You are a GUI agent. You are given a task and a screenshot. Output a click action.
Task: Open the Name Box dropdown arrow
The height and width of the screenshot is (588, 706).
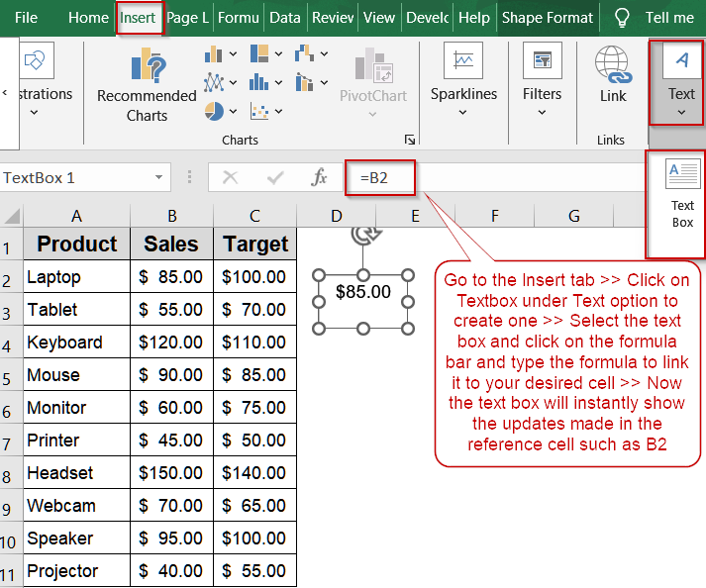[158, 178]
